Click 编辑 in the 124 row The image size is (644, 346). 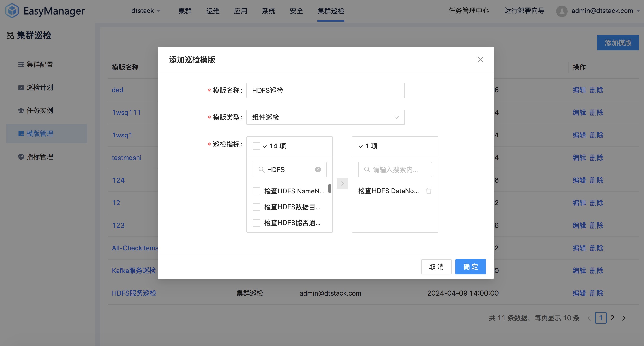coord(579,180)
